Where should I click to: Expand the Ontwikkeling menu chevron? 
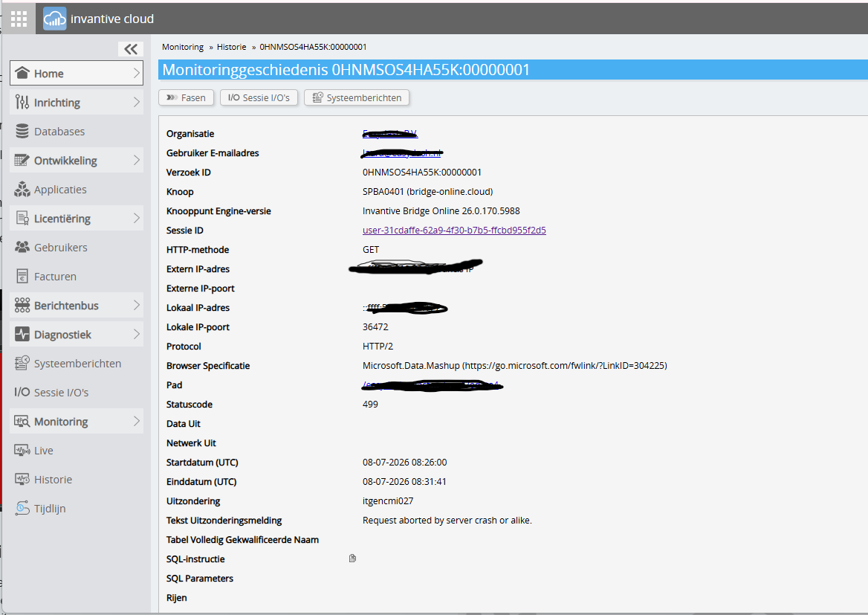click(136, 160)
